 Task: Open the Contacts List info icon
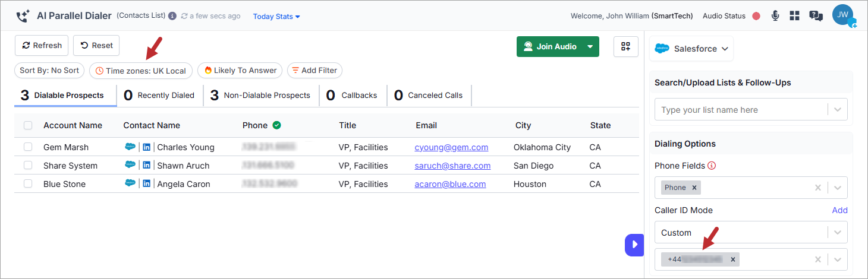pyautogui.click(x=172, y=16)
